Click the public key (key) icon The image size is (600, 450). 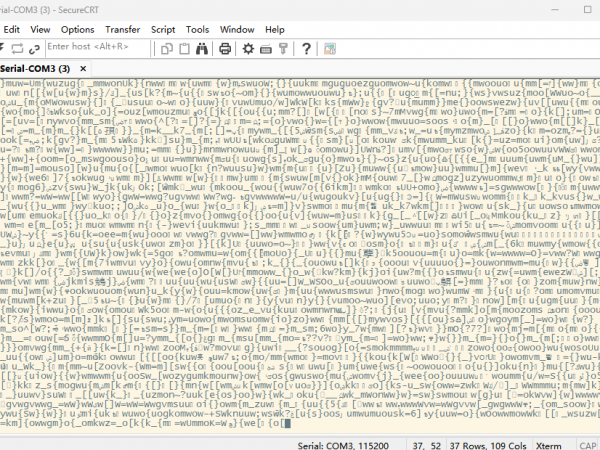(x=283, y=48)
